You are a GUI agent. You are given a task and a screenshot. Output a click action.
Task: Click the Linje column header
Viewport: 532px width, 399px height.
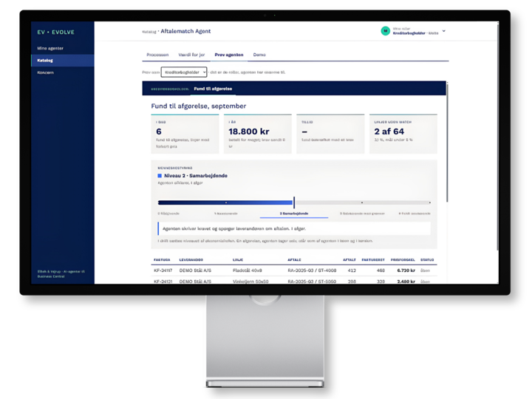tap(238, 260)
